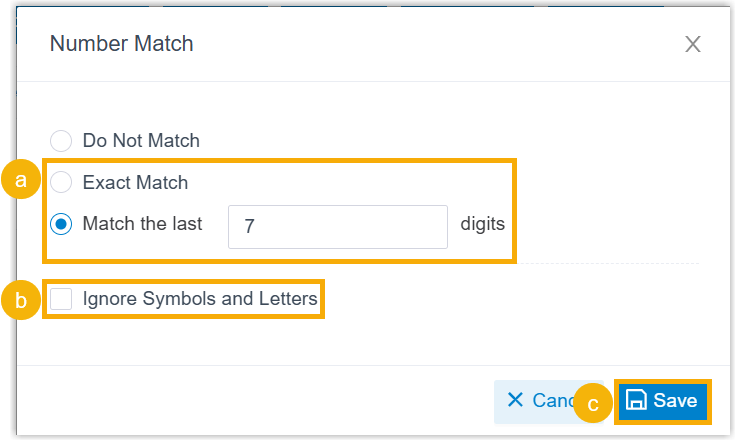Click the "Number Match" dialog title

coord(122,44)
